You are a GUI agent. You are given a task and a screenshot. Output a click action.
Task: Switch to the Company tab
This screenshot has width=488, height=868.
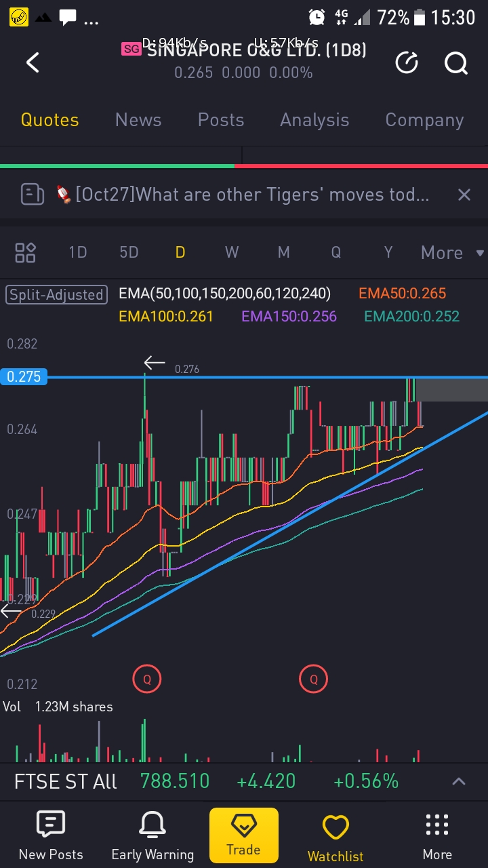(x=424, y=120)
